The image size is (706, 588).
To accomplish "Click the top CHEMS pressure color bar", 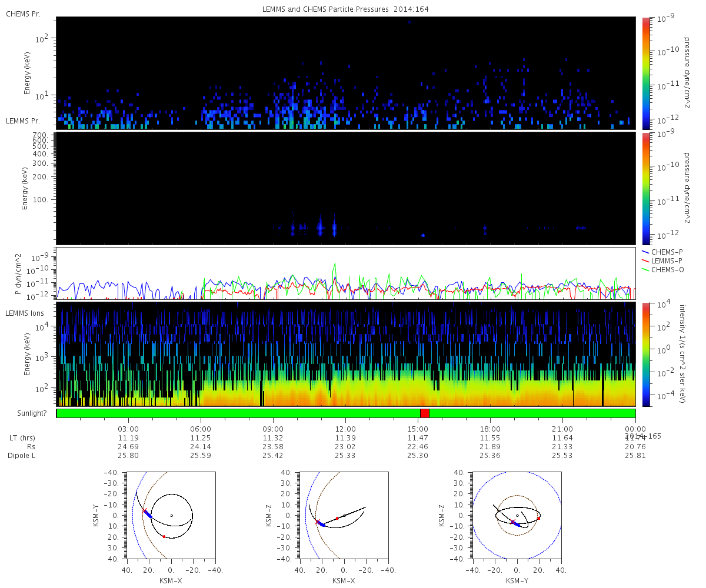I will click(645, 73).
